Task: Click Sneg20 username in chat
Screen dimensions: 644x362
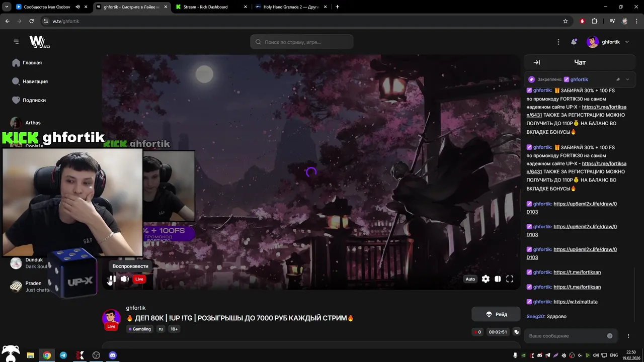Action: click(x=535, y=316)
